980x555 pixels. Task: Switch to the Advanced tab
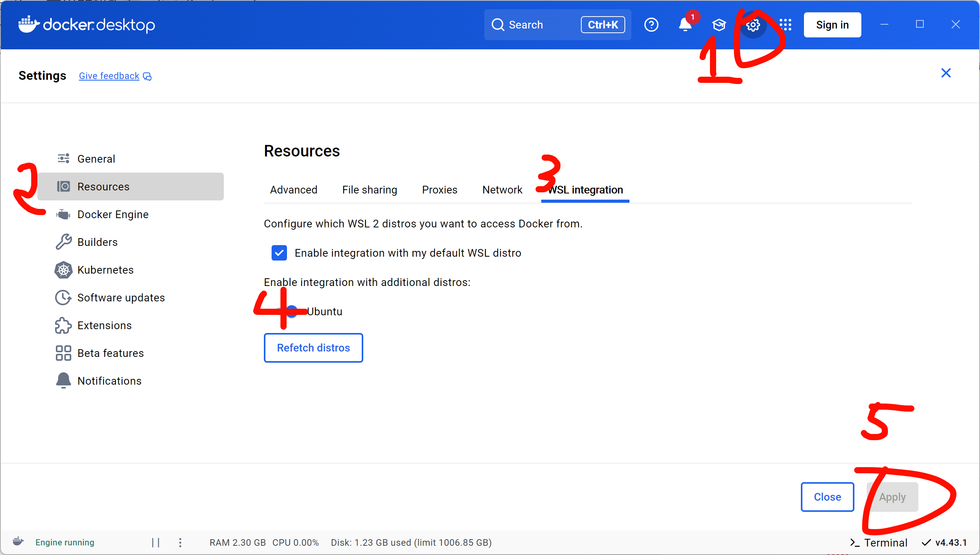pos(294,190)
